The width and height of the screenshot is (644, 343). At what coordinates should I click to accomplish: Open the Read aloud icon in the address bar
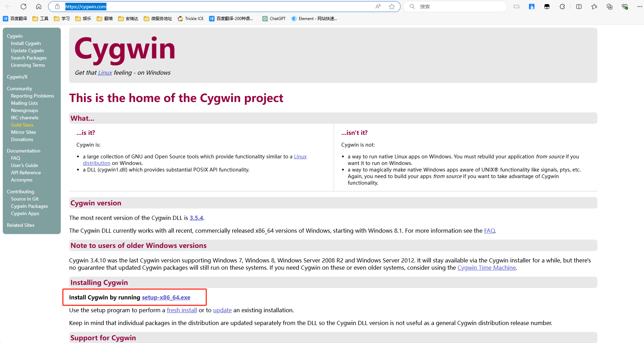tap(378, 7)
